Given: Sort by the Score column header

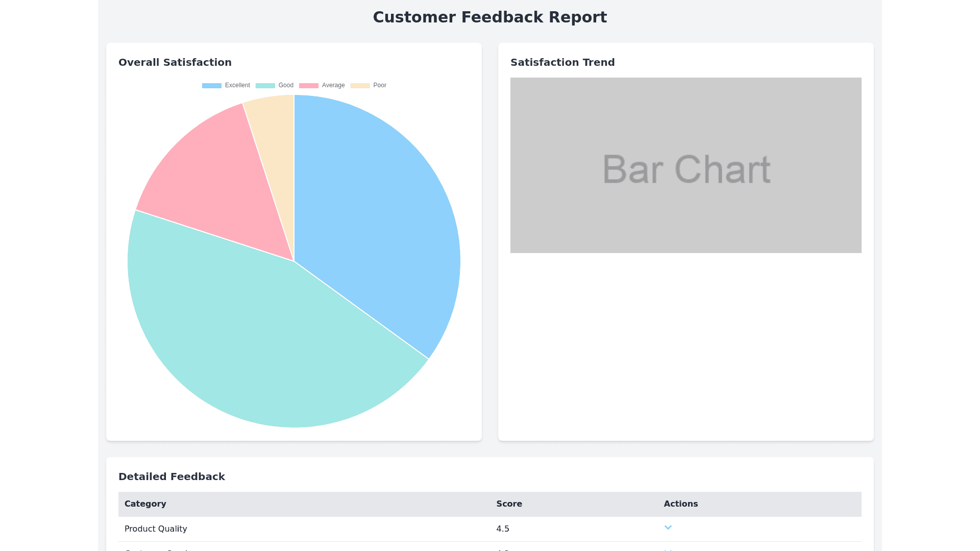Looking at the screenshot, I should point(509,504).
